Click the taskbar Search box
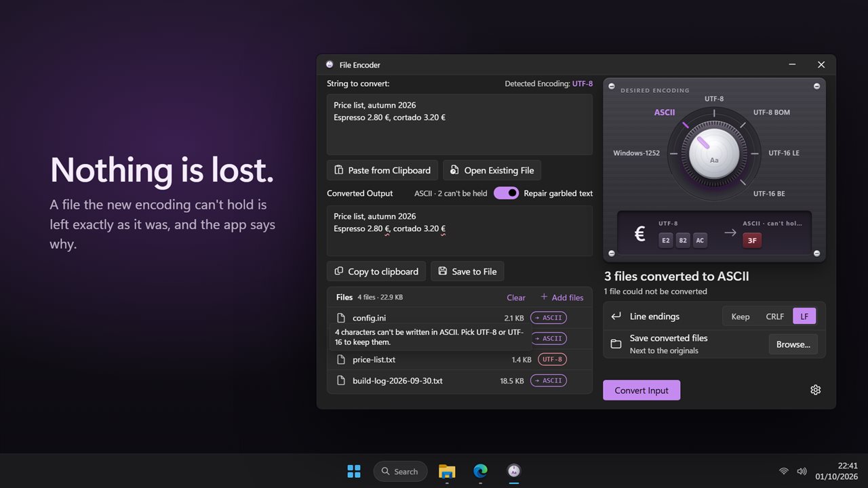 (x=400, y=471)
